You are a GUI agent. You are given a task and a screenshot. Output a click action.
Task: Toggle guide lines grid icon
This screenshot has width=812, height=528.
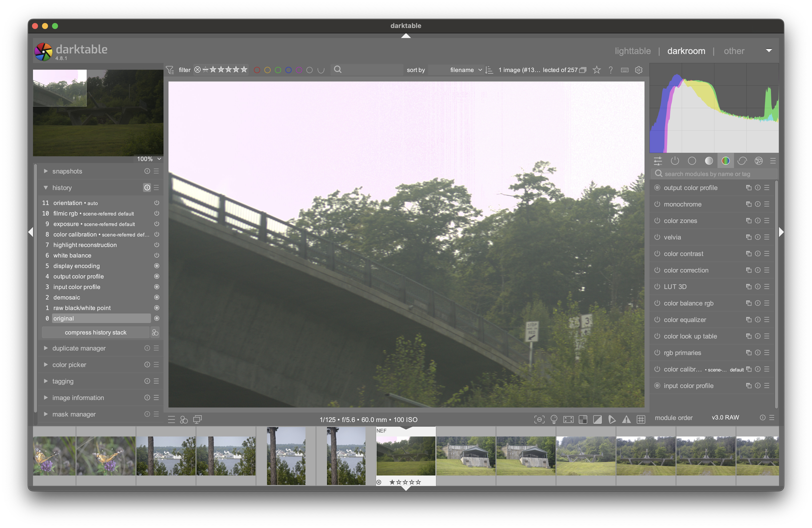tap(641, 419)
